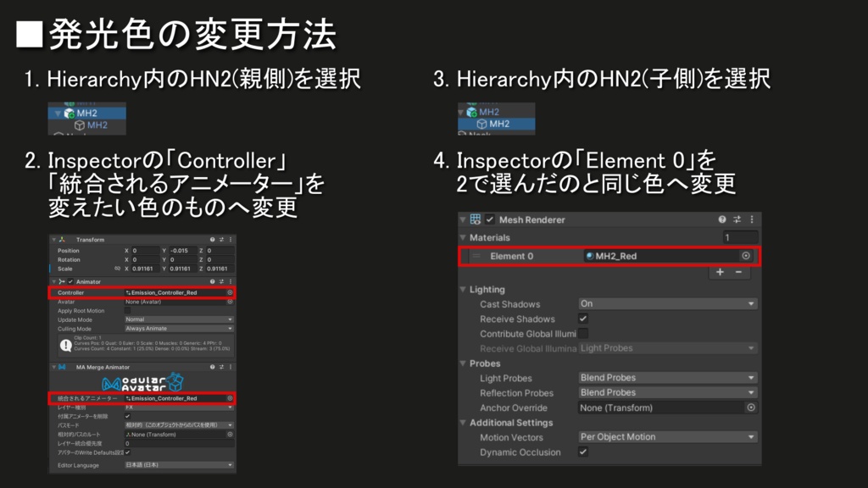Collapse the Probes section
This screenshot has height=488, width=868.
tap(463, 363)
